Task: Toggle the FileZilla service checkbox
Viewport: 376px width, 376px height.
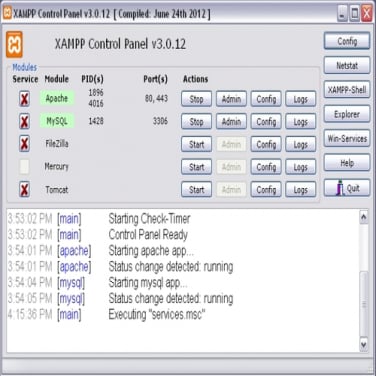Action: click(x=24, y=144)
